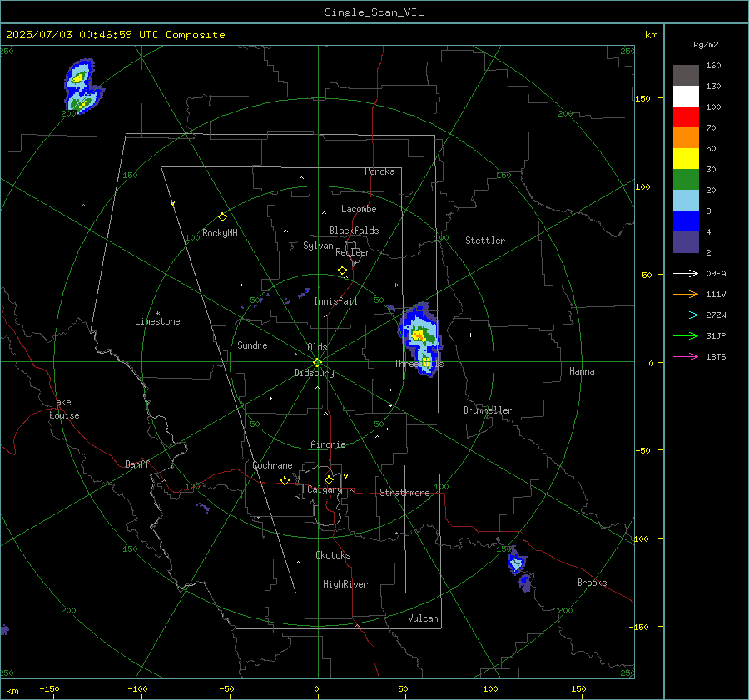Click the storm cell in the northwest corner

tap(82, 86)
